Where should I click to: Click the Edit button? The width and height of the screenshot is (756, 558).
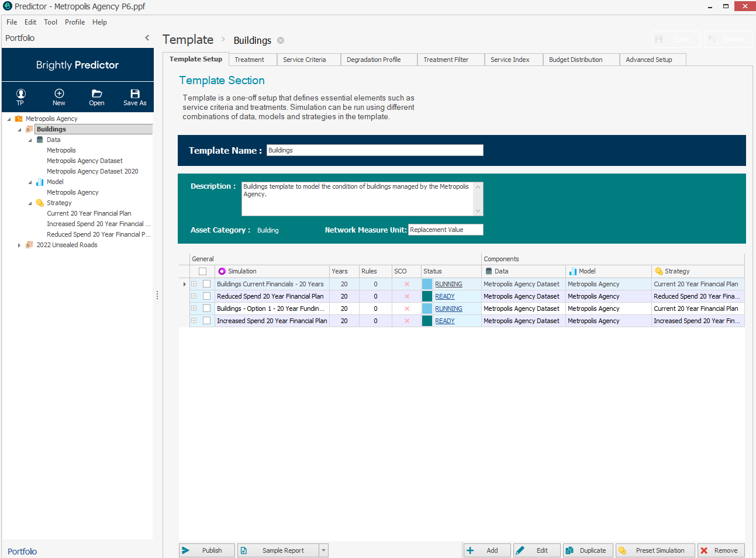(x=537, y=550)
